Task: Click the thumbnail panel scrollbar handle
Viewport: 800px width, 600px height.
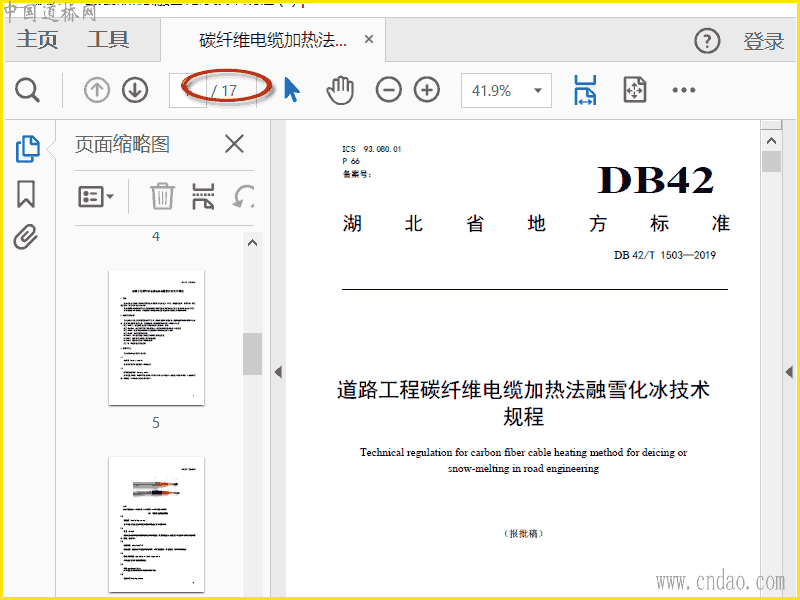Action: tap(252, 354)
